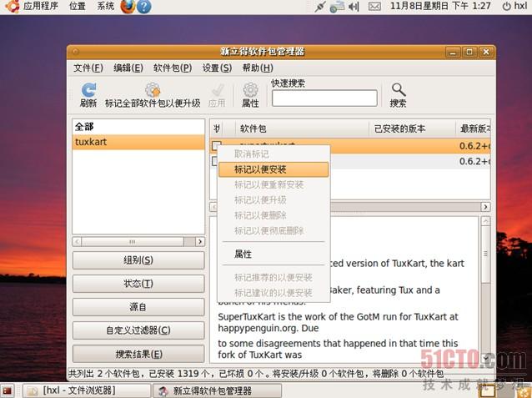The width and height of the screenshot is (532, 398).
Task: Click the 搜索结果(E) button
Action: point(138,354)
